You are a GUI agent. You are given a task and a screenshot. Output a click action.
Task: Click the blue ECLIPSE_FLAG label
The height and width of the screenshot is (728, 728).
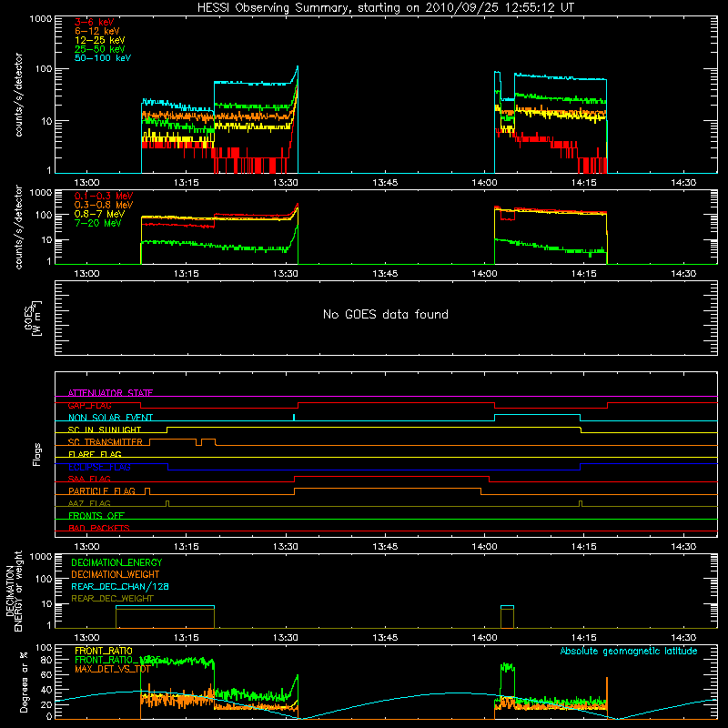coord(99,467)
